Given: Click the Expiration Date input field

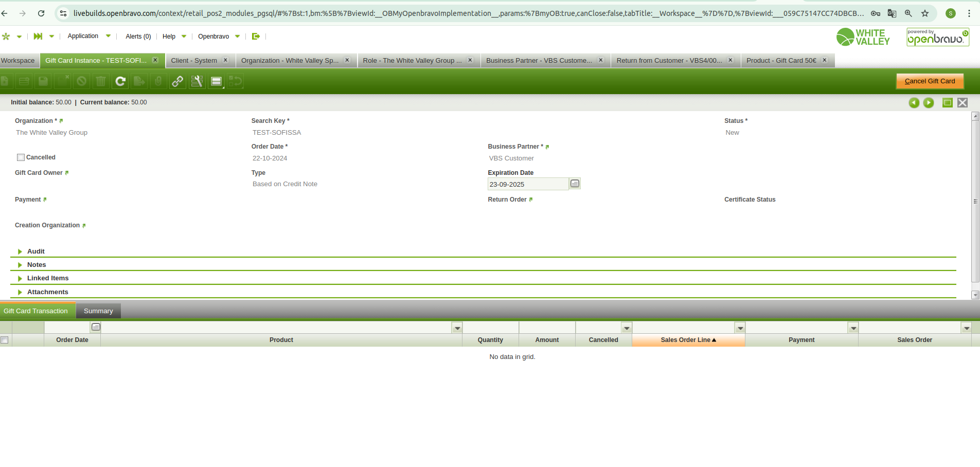Looking at the screenshot, I should (528, 184).
